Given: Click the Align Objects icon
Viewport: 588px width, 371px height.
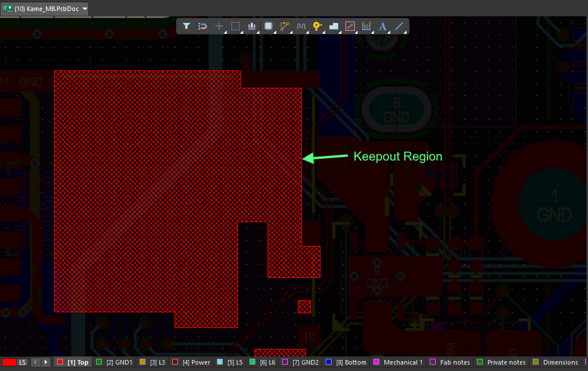Looking at the screenshot, I should pyautogui.click(x=252, y=26).
